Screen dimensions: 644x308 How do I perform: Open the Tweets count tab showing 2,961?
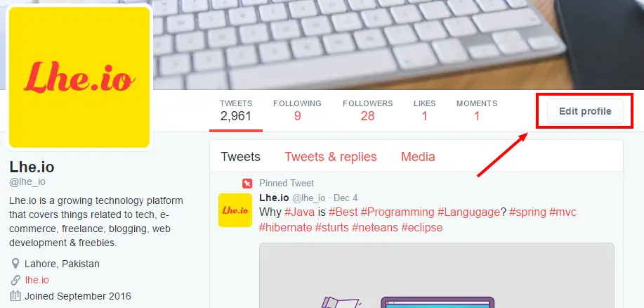pos(236,111)
